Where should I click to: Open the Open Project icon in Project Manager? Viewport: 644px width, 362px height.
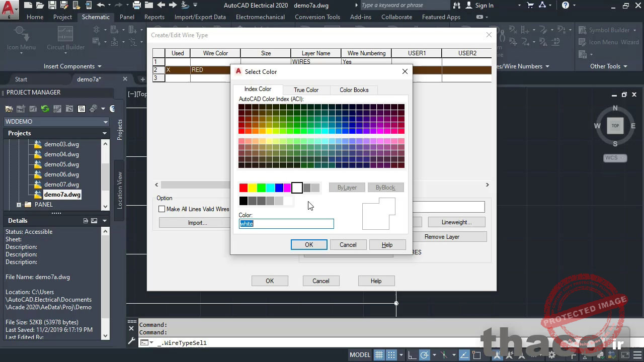[9, 109]
